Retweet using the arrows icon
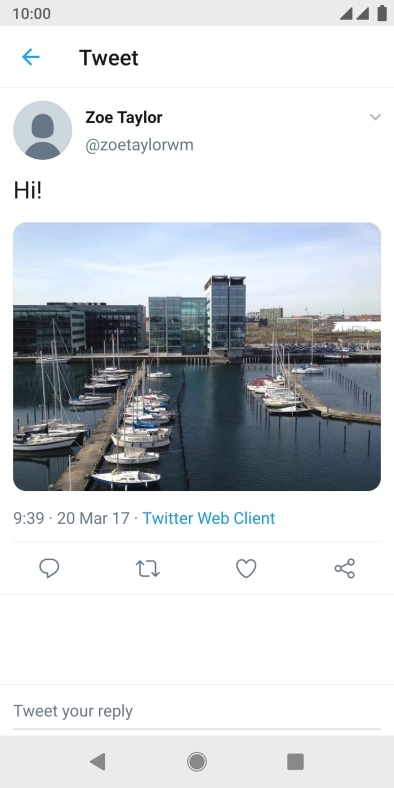Screen dimensions: 394x788 148,568
